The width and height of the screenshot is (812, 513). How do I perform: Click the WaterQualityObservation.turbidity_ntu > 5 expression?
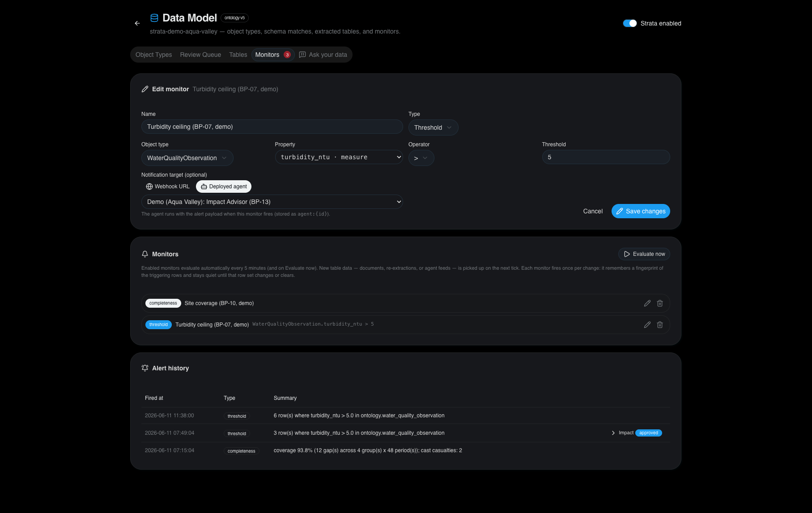[313, 324]
